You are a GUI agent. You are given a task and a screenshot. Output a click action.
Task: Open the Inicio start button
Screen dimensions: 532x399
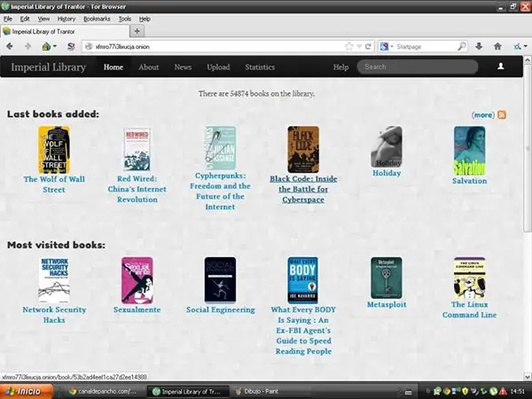click(x=27, y=391)
